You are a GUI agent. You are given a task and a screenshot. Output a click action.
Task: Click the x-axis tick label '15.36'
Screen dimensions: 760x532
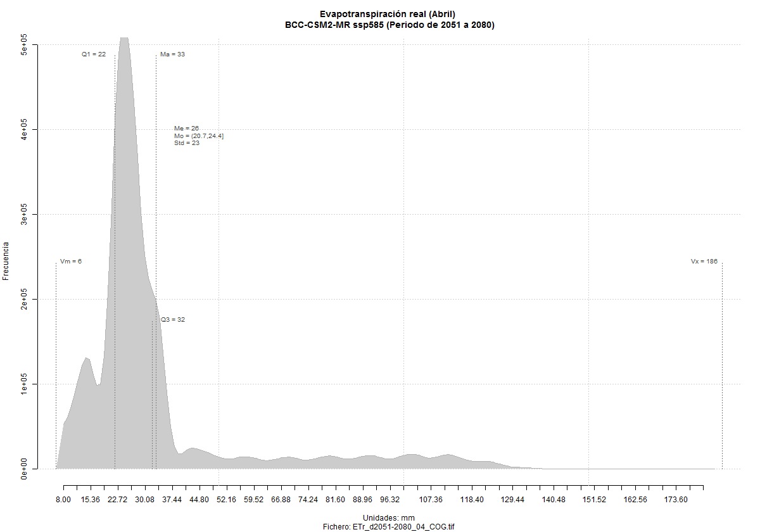[91, 500]
